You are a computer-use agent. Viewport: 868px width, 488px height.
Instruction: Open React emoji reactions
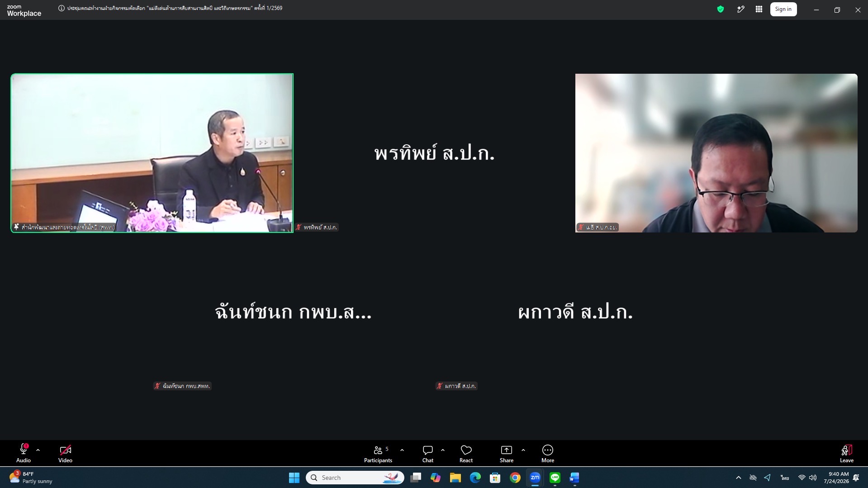pos(466,454)
